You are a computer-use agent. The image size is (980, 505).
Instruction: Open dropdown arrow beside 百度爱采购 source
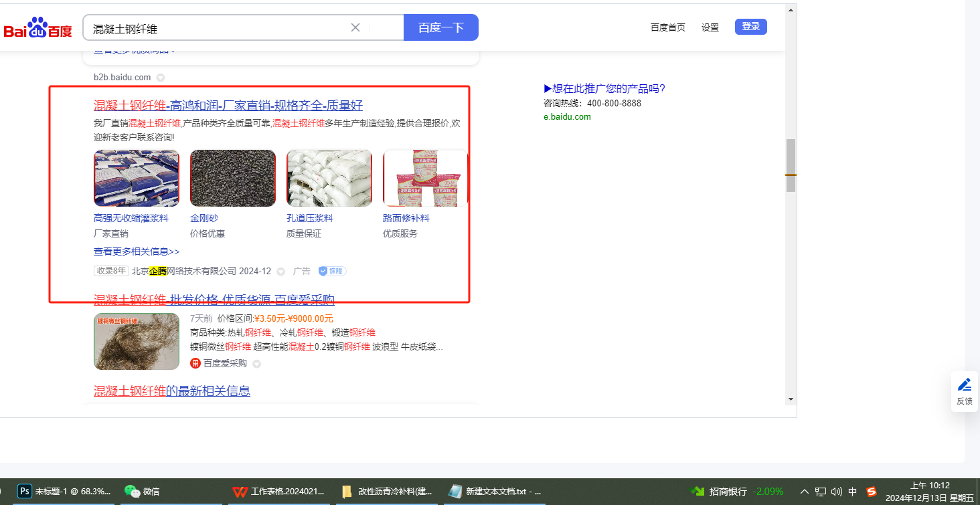point(256,364)
